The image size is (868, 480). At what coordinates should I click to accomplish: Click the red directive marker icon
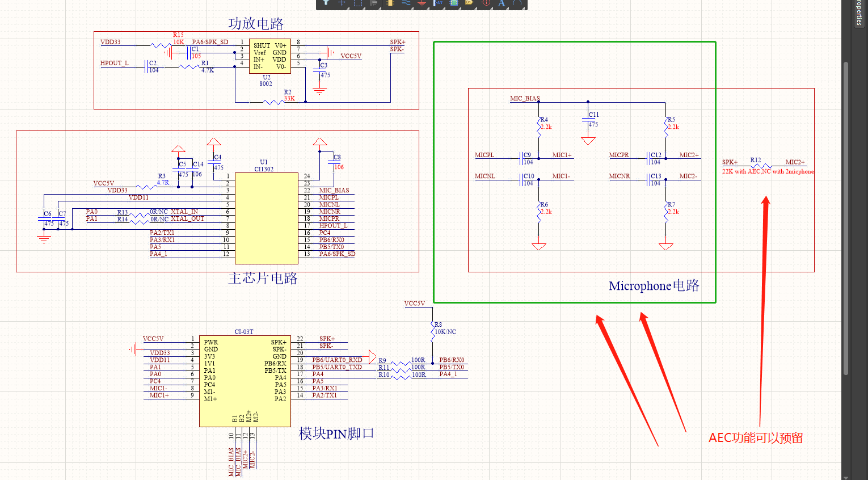coord(486,3)
